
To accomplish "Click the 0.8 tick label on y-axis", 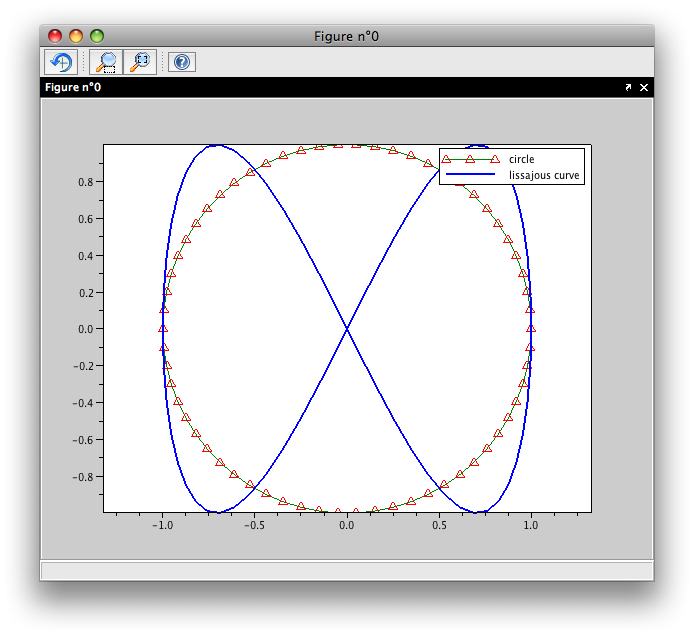I will 87,182.
